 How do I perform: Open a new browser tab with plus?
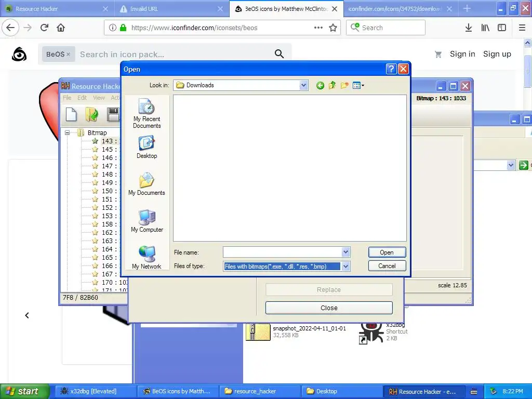tap(467, 8)
